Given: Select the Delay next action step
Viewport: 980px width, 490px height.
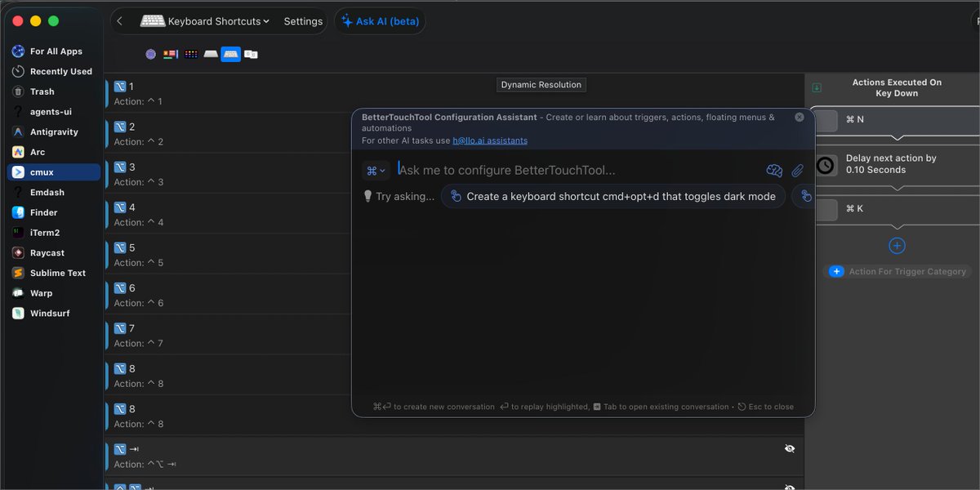Looking at the screenshot, I should point(897,164).
